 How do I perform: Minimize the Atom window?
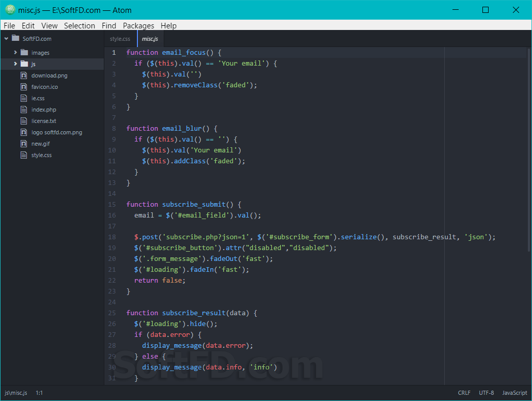[456, 10]
